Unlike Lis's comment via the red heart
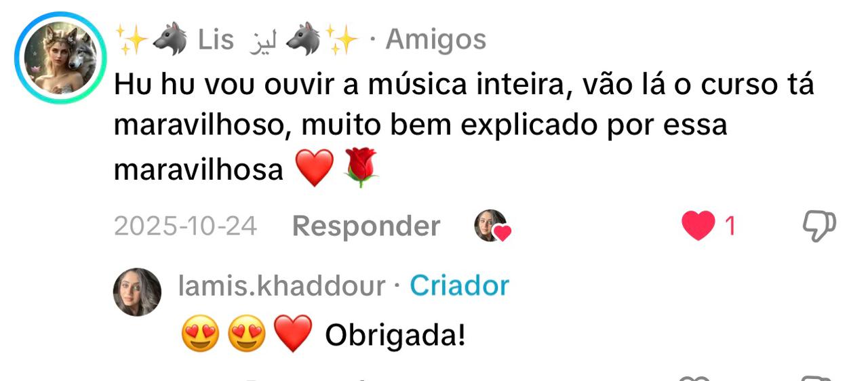 698,226
